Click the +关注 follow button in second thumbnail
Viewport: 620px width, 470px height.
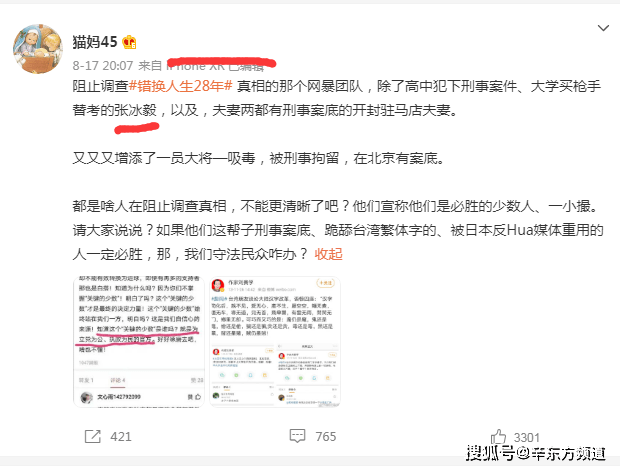pos(326,283)
